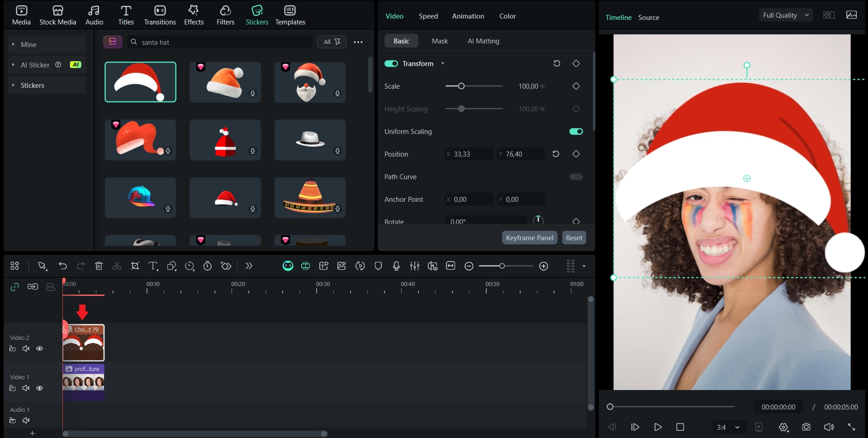Click the camera snapshot icon below preview

pyautogui.click(x=806, y=427)
